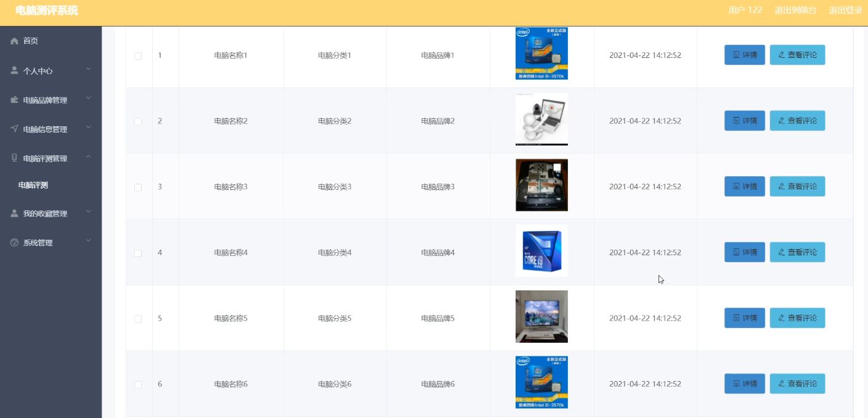Click the icon beside 电脑品牌管理
This screenshot has height=418, width=868.
tap(15, 100)
